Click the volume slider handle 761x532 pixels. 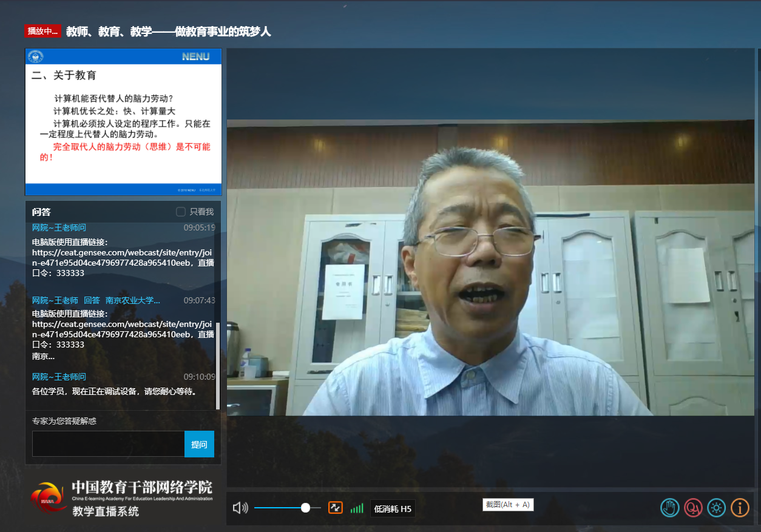[305, 508]
